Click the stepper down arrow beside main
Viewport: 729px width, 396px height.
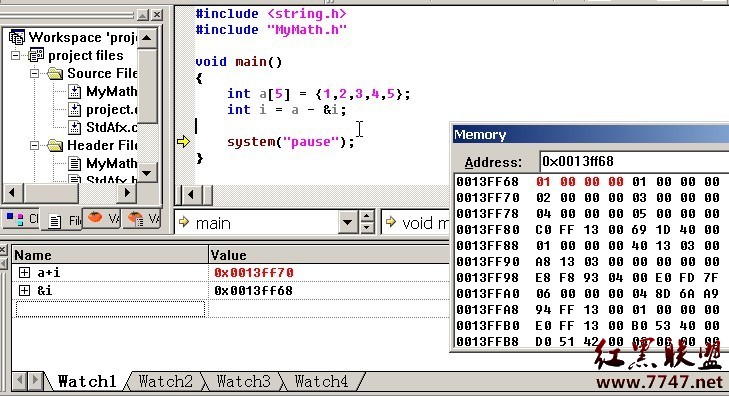pyautogui.click(x=367, y=228)
